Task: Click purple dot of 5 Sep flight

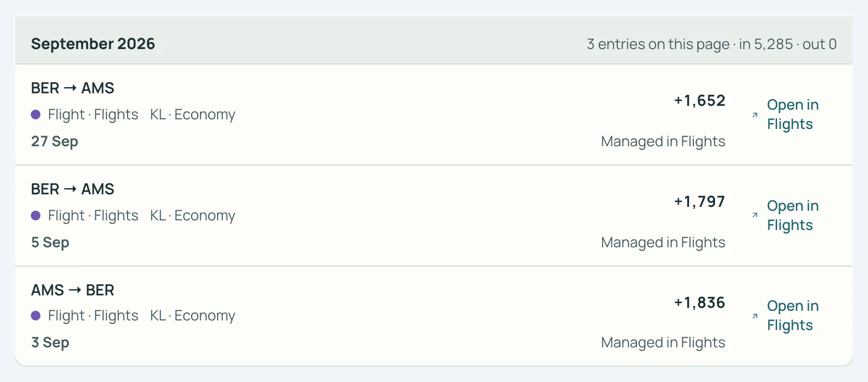Action: tap(36, 216)
